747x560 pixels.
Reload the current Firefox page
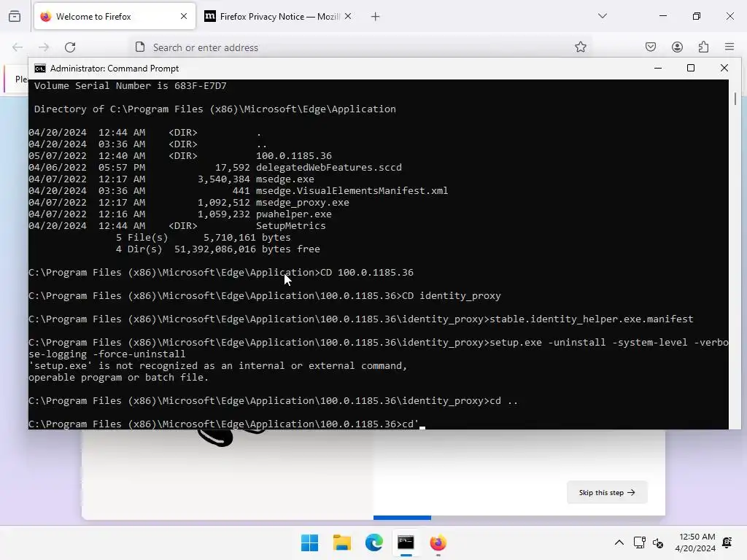click(70, 47)
